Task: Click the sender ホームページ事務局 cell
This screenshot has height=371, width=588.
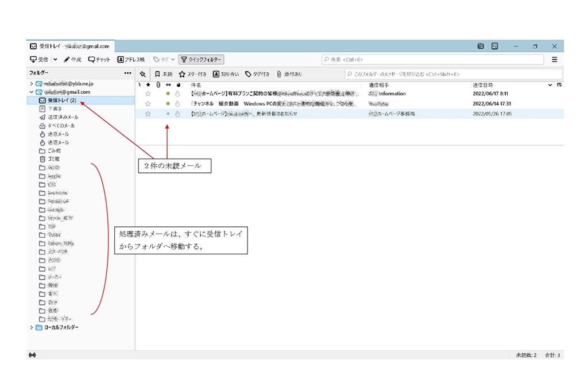Action: (392, 114)
